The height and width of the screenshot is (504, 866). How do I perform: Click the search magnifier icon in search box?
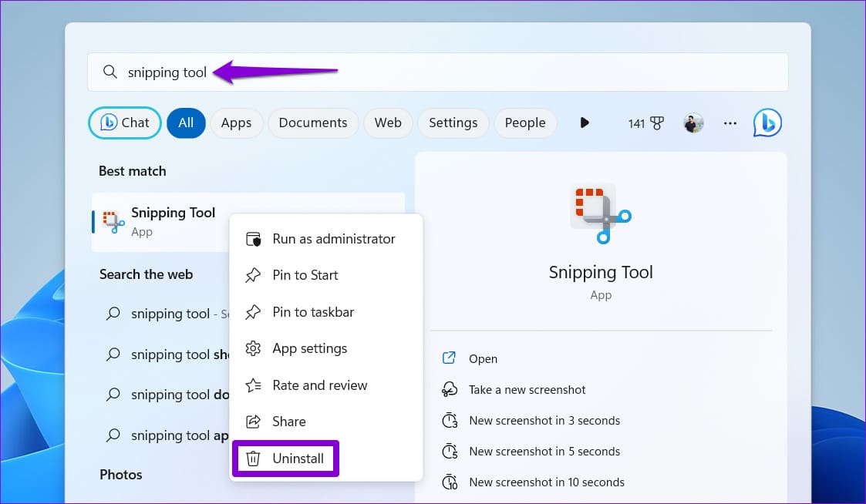tap(110, 72)
